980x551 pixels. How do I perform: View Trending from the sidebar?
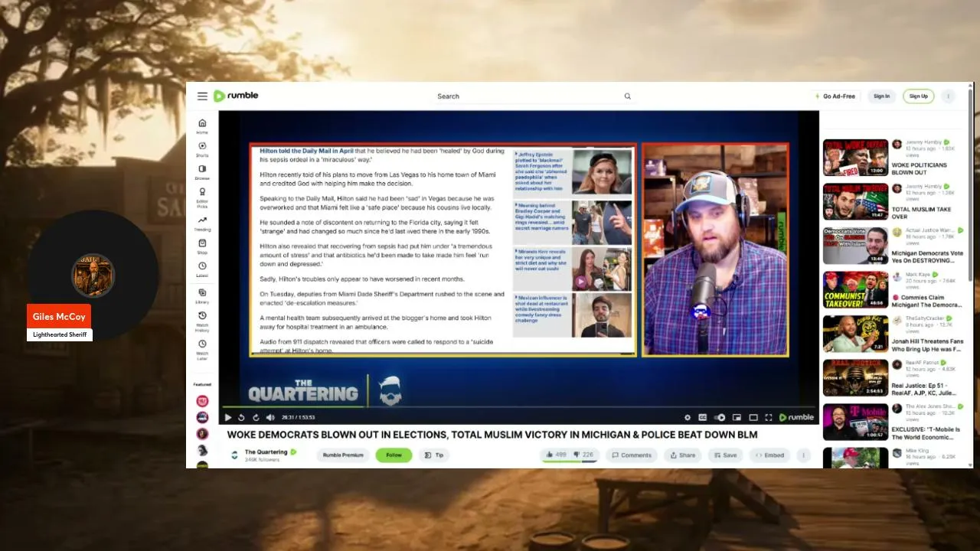pos(202,223)
